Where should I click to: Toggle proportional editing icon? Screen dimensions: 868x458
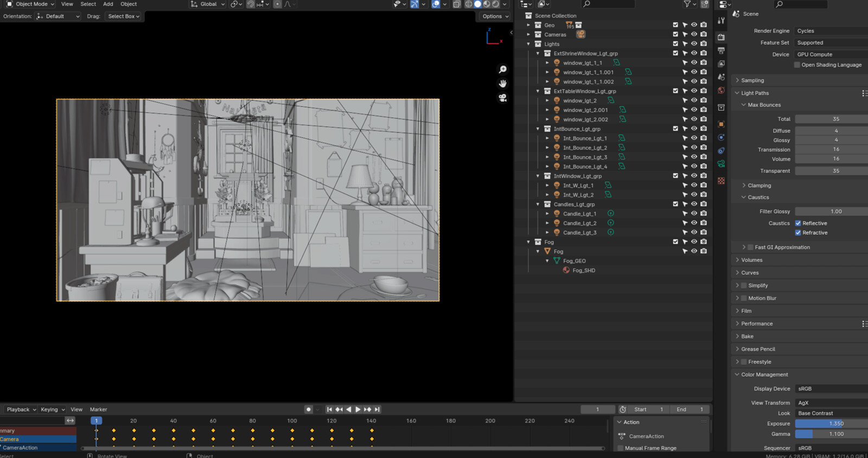tap(277, 4)
